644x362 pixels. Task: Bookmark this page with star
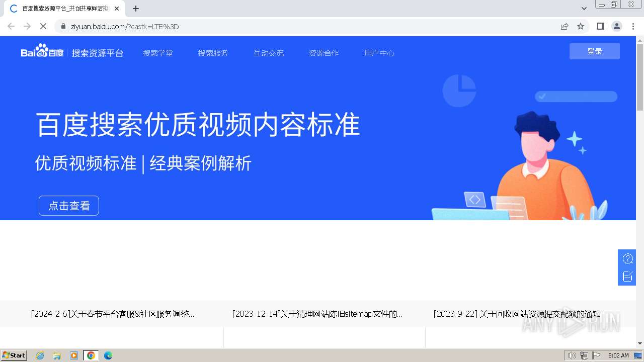pyautogui.click(x=581, y=26)
